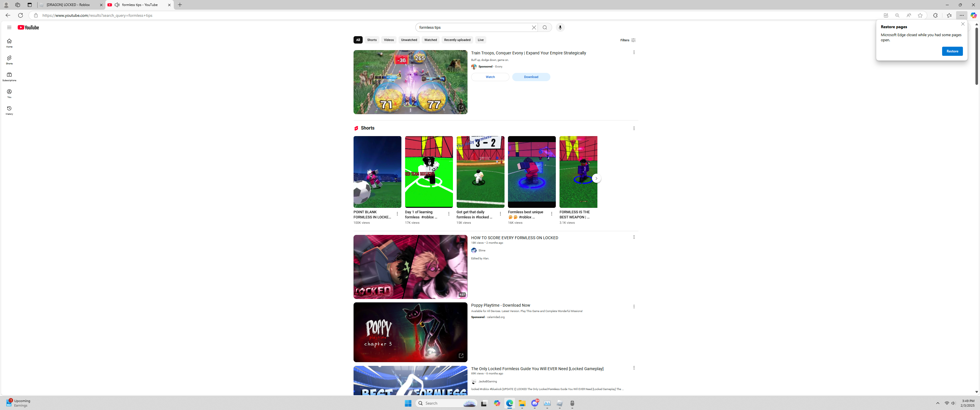Screen dimensions: 980x410
Task: Filter results to Live
Action: point(481,40)
